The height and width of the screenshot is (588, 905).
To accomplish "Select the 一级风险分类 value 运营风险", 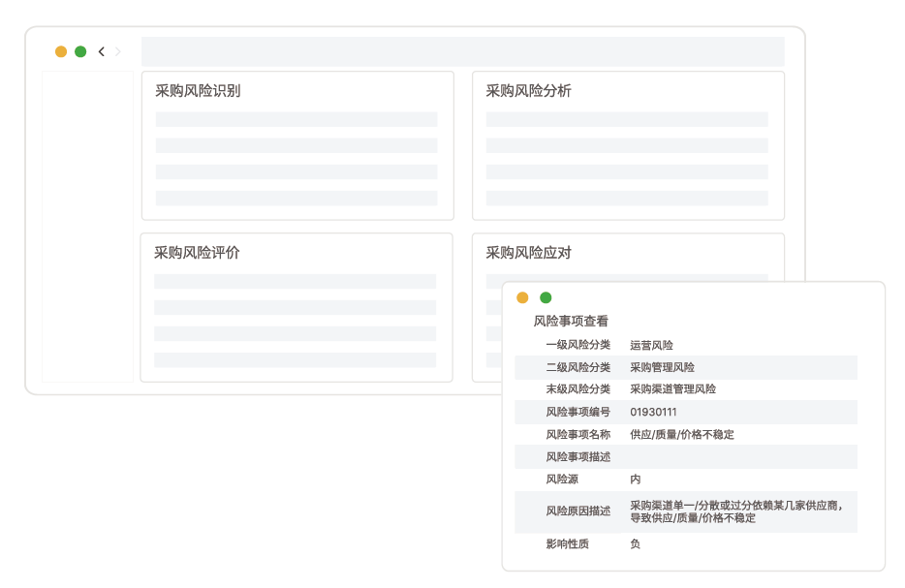I will coord(651,345).
